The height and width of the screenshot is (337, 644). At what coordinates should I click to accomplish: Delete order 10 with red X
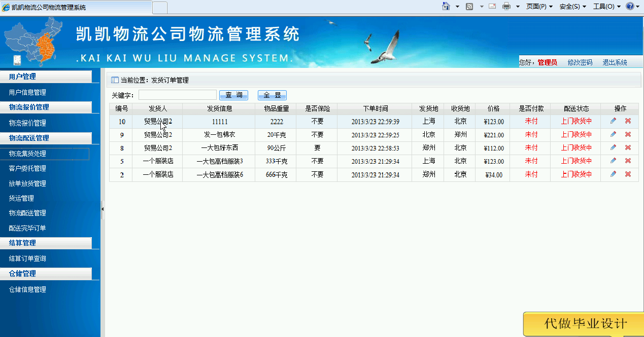point(628,121)
